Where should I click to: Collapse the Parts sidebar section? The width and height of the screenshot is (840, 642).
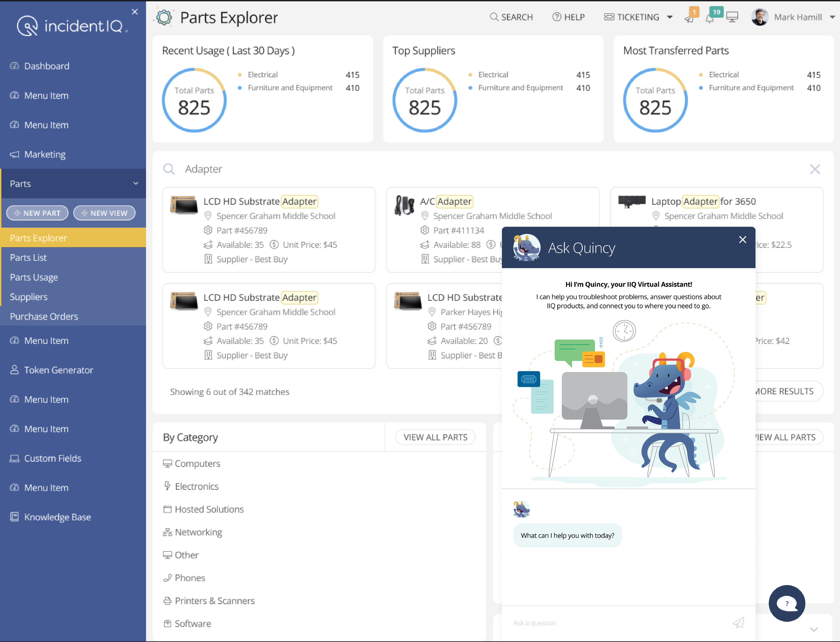tap(135, 183)
